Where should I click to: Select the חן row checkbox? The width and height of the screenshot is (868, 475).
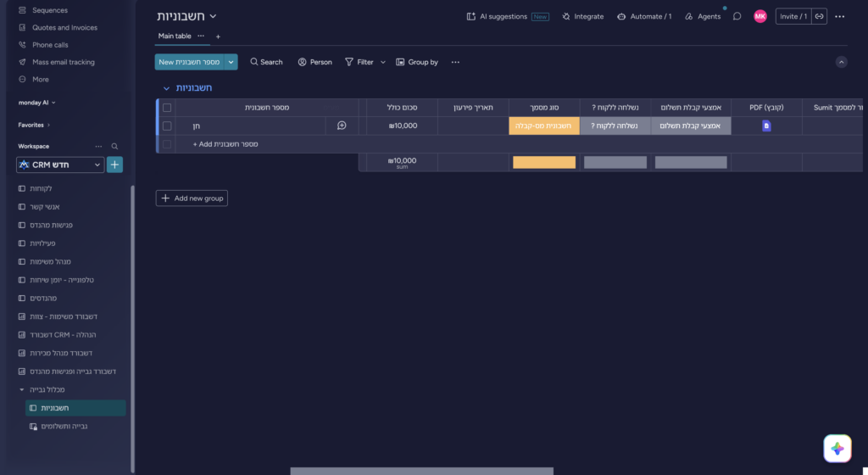[x=167, y=126]
